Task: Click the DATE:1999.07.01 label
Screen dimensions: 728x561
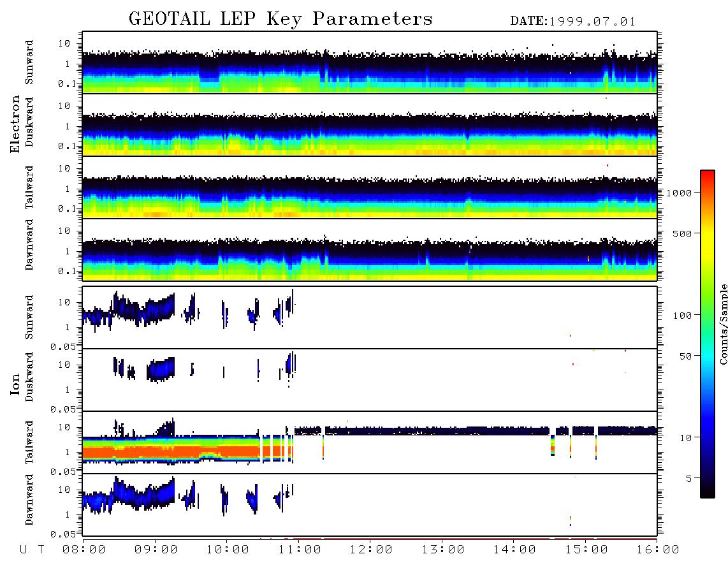Action: click(573, 22)
